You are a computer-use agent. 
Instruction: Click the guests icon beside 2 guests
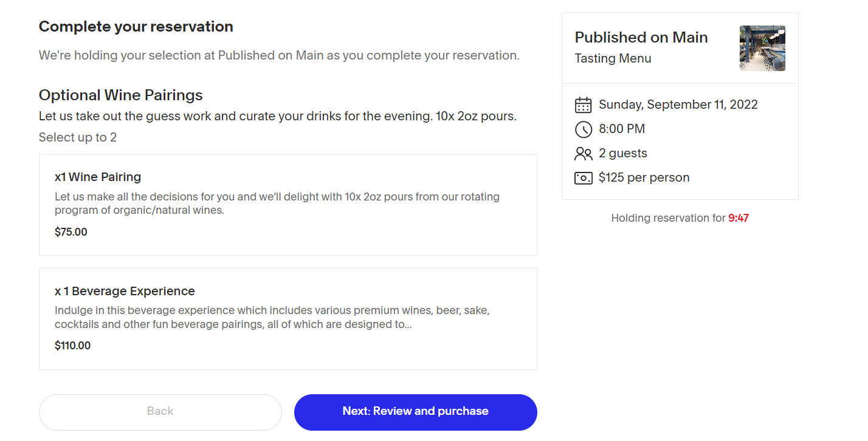tap(583, 154)
